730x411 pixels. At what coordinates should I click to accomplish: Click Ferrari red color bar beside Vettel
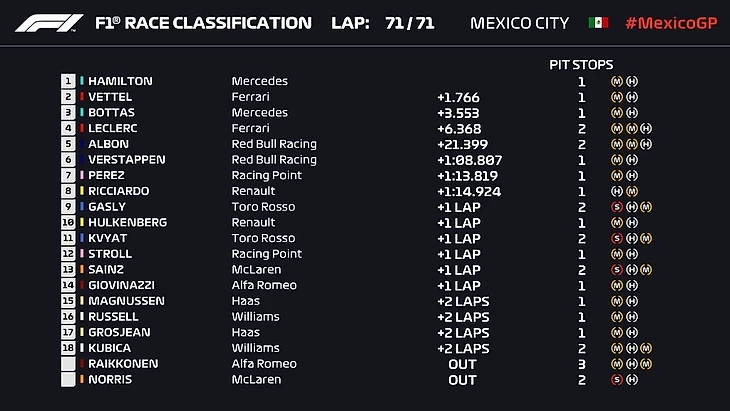[x=82, y=98]
